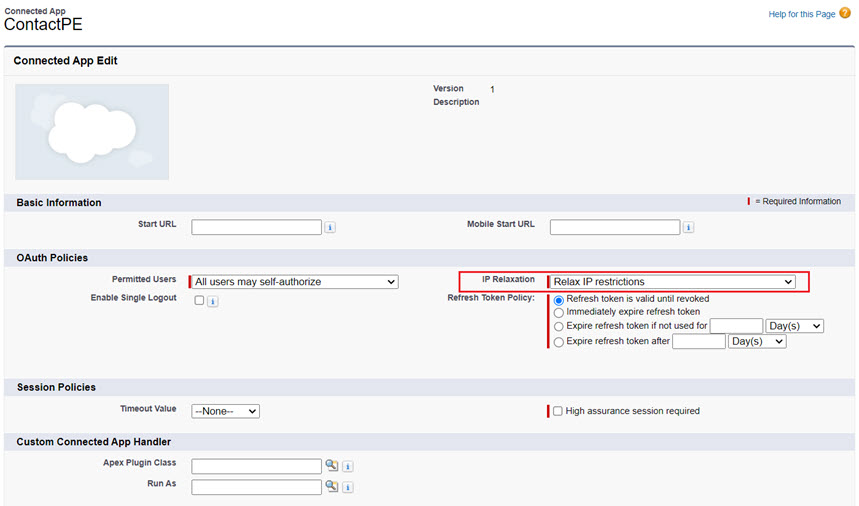This screenshot has width=859, height=506.
Task: Click the Description label
Action: 456,102
